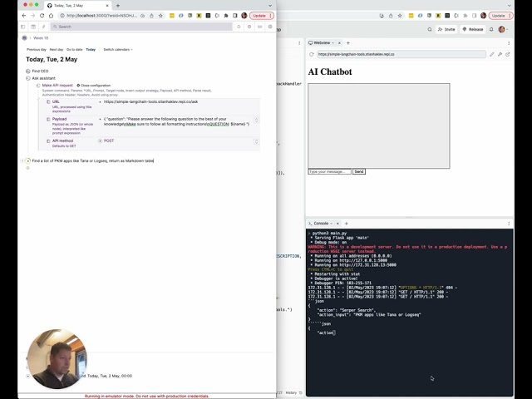Open webview in new tab icon
Screen dimensions: 532x399
(508, 54)
